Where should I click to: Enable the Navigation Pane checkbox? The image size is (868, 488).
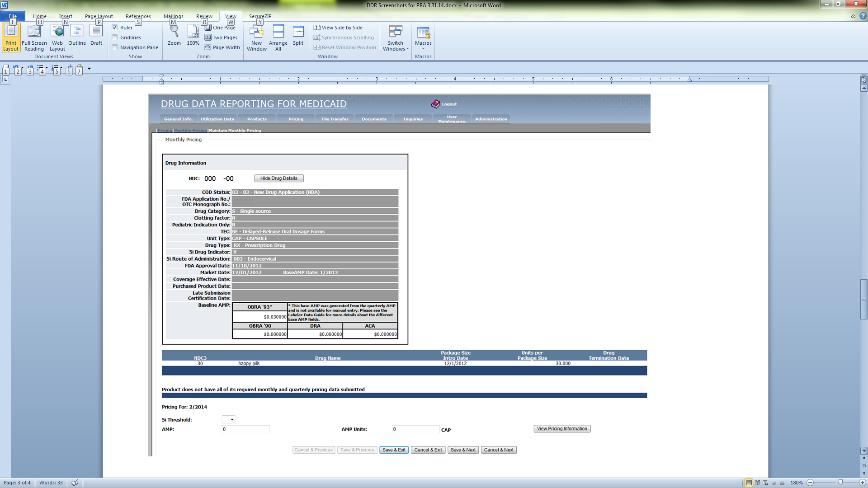pyautogui.click(x=115, y=47)
